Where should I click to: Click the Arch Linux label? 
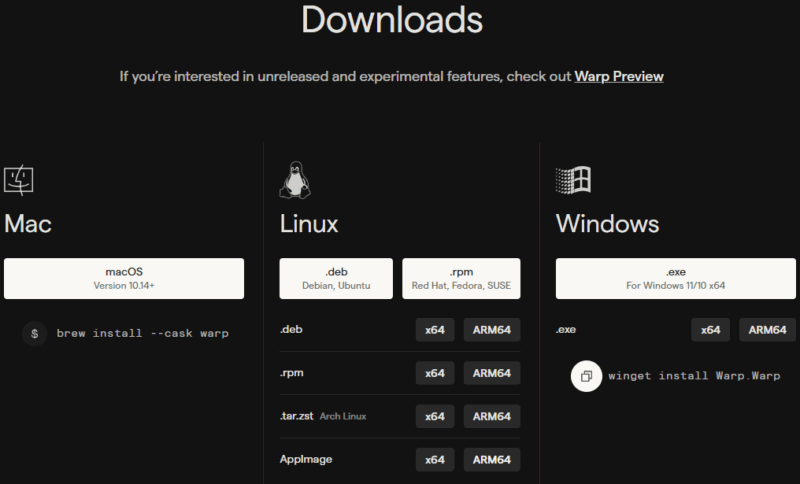[343, 416]
